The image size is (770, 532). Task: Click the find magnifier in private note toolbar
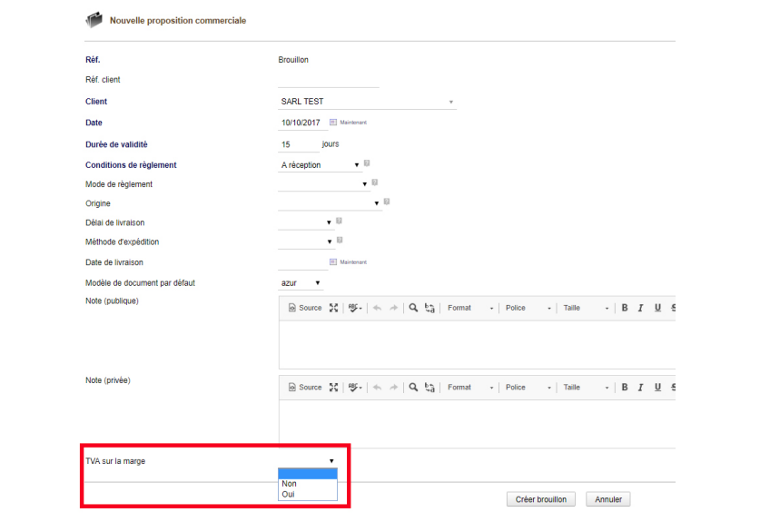[413, 388]
